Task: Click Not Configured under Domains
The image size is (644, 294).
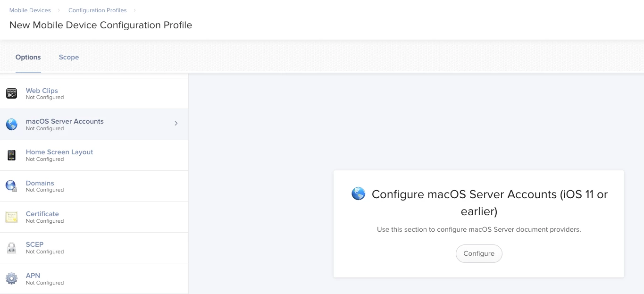Action: click(45, 190)
